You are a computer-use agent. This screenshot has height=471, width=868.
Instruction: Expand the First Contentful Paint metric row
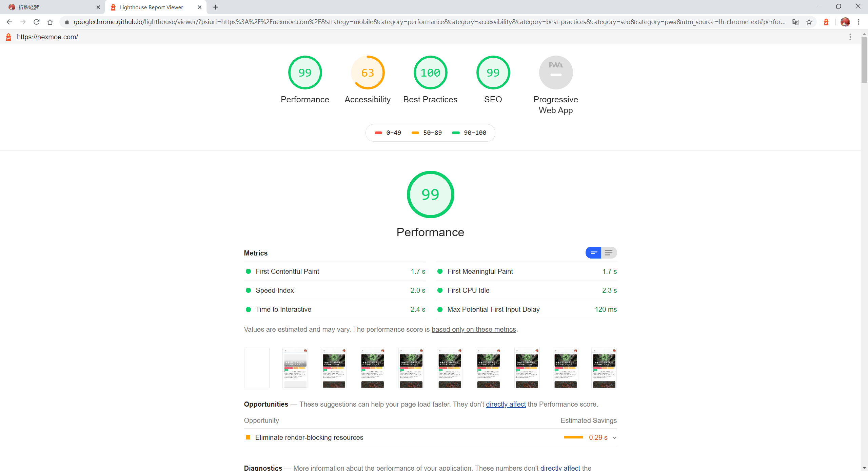pyautogui.click(x=287, y=271)
